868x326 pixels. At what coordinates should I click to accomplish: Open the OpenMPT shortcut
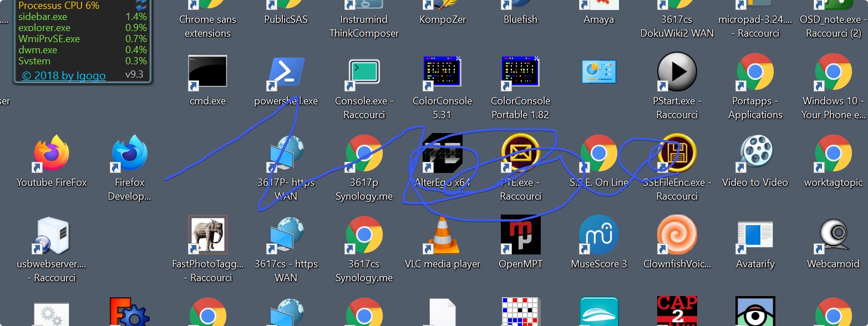[x=520, y=236]
